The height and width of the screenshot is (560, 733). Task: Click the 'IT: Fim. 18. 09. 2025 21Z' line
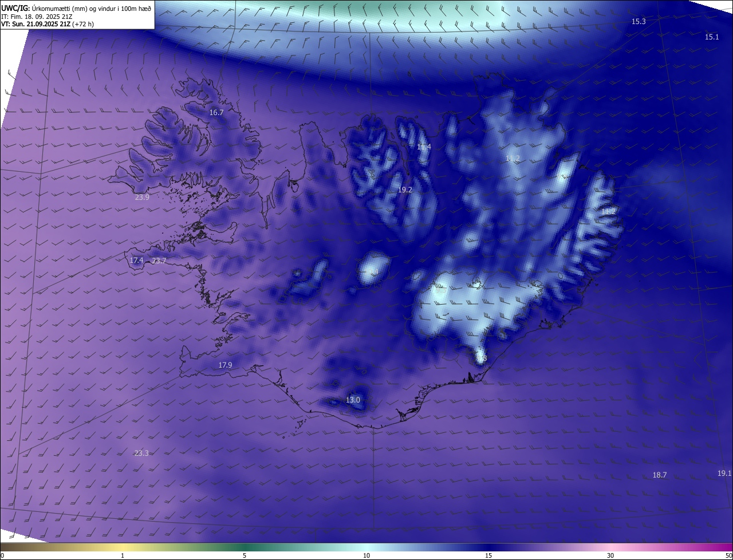coord(37,17)
